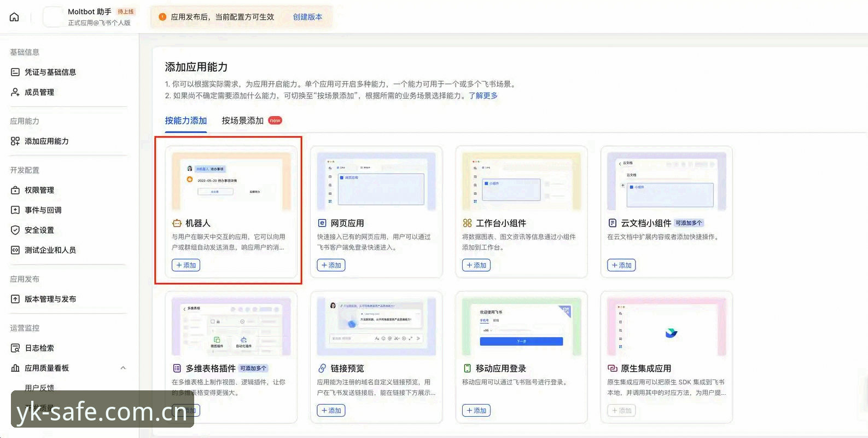Open 凭证与基础信息 in sidebar

50,72
